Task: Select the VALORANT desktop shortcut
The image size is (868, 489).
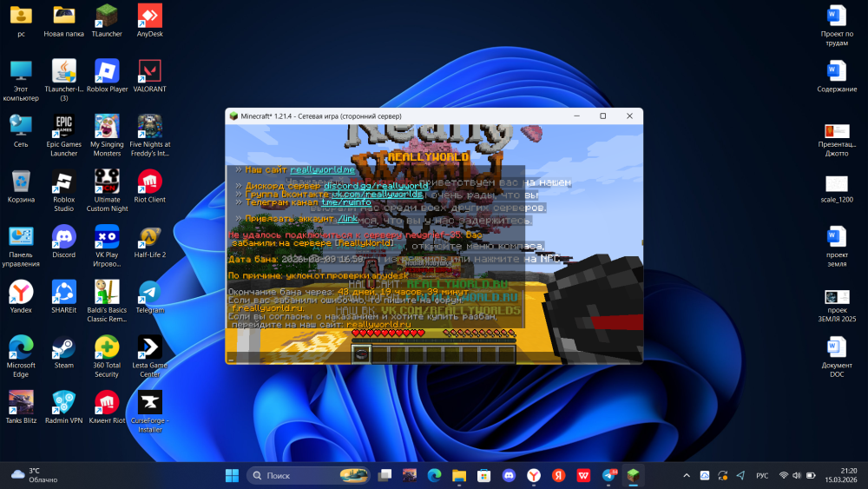Action: (149, 76)
